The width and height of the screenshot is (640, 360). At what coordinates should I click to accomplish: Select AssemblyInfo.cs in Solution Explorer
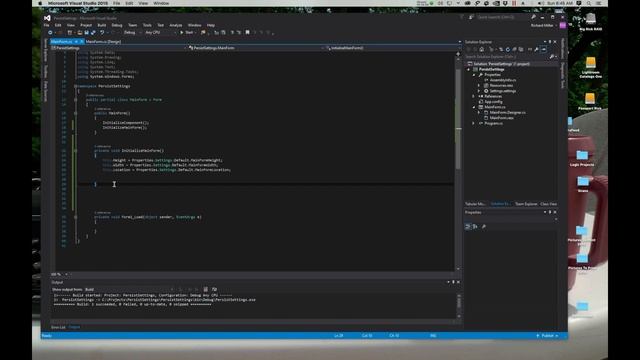[502, 80]
